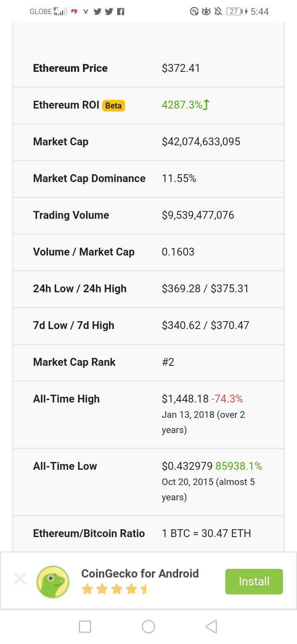Screen dimensions: 297x644
Task: Tap the Android home circle button
Action: click(148, 627)
